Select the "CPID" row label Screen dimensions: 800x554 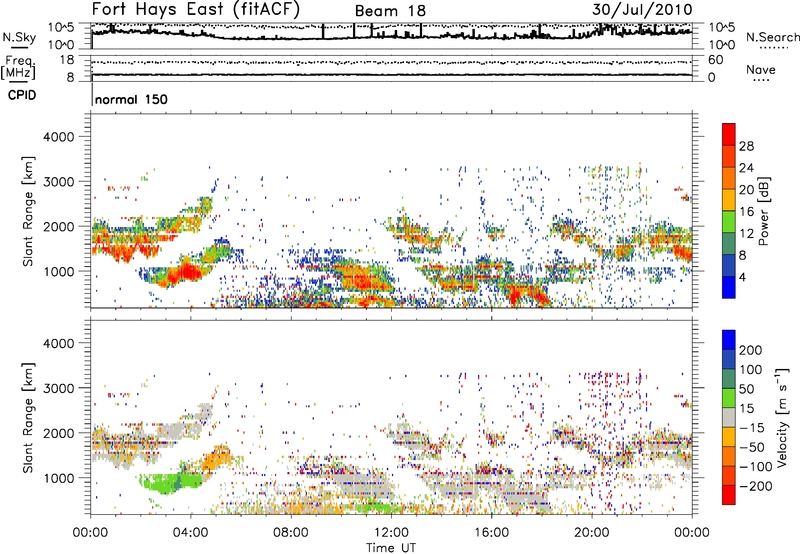coord(22,95)
